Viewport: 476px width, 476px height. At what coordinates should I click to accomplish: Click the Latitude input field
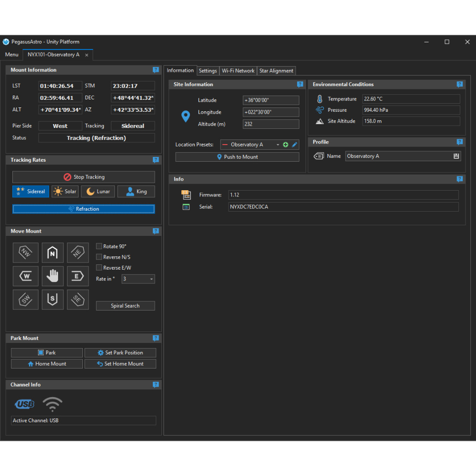click(271, 100)
